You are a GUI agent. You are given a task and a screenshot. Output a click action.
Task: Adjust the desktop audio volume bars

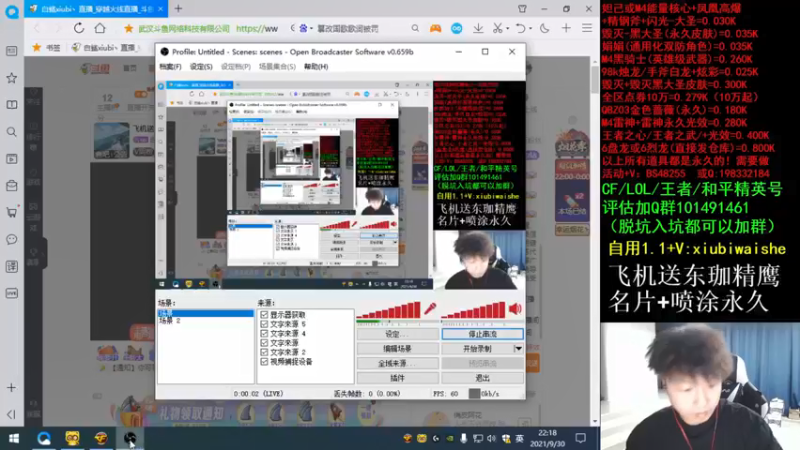[473, 311]
